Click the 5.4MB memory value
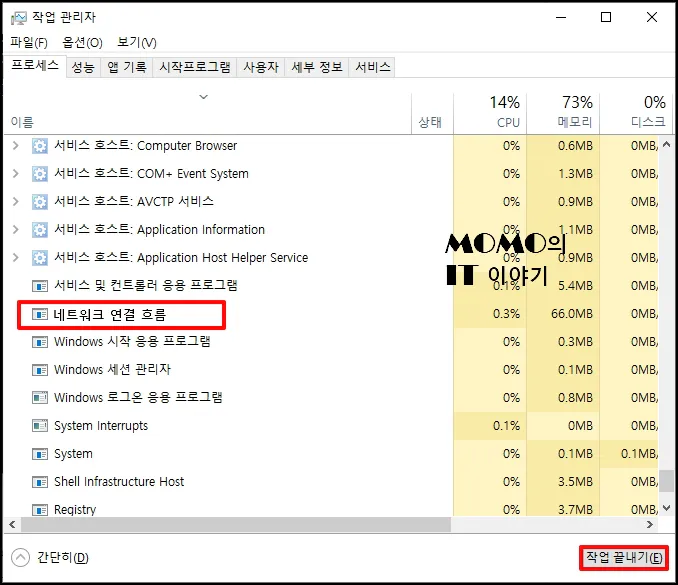678x585 pixels. pos(575,286)
